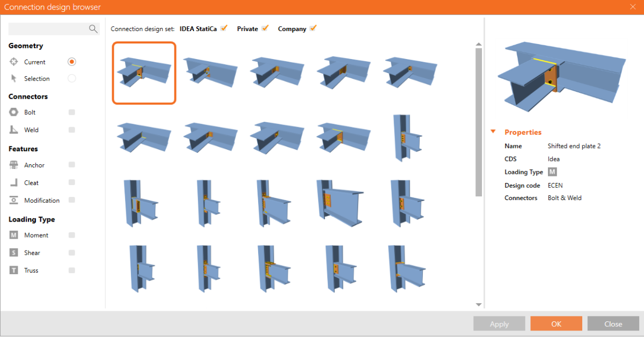Enable the Weld connector checkbox
Image resolution: width=644 pixels, height=338 pixels.
coord(72,130)
